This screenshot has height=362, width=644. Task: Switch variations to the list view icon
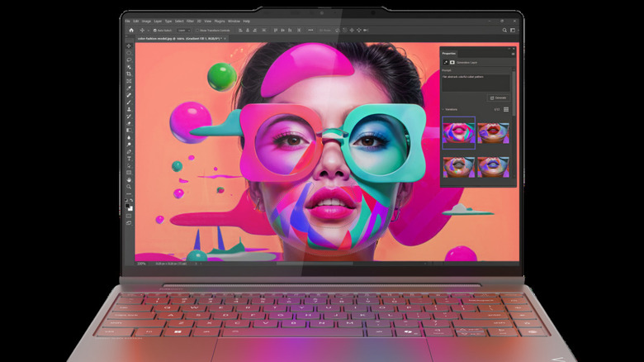pyautogui.click(x=506, y=109)
